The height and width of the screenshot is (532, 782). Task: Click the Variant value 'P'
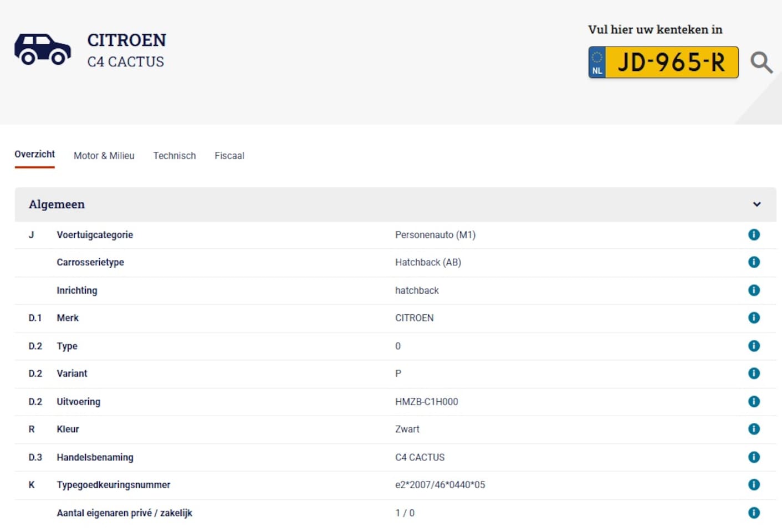[398, 374]
